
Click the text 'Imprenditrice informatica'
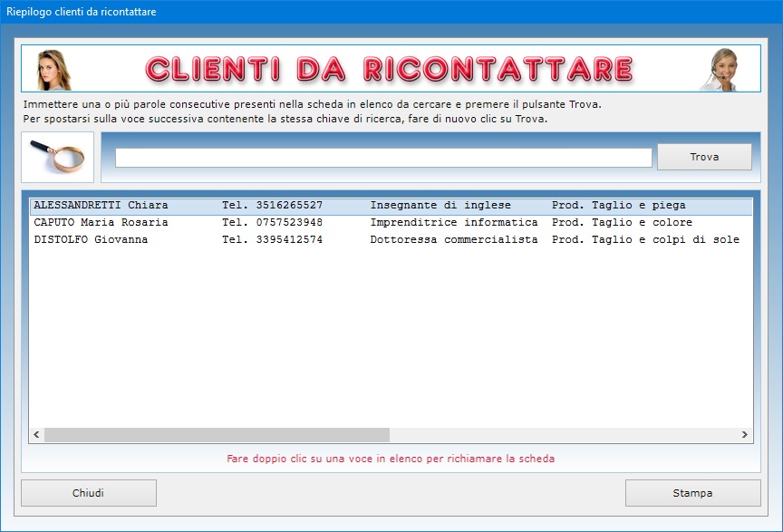pos(454,222)
